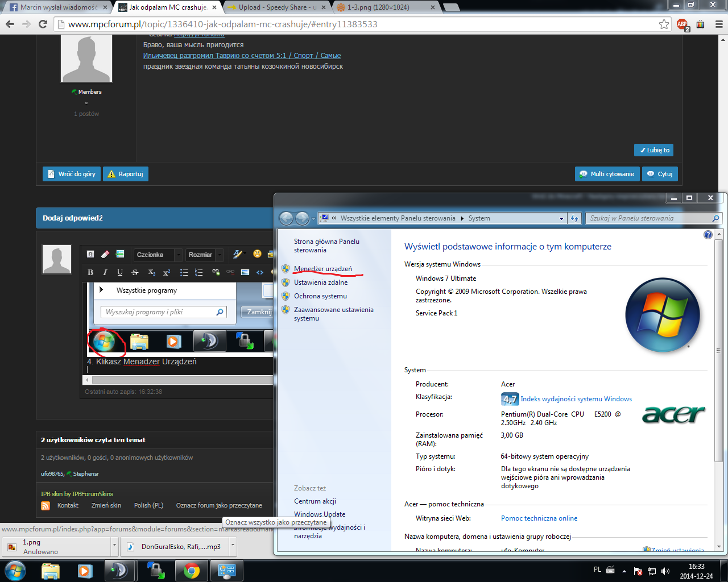
Task: Toggle bold formatting in editor
Action: [x=90, y=272]
